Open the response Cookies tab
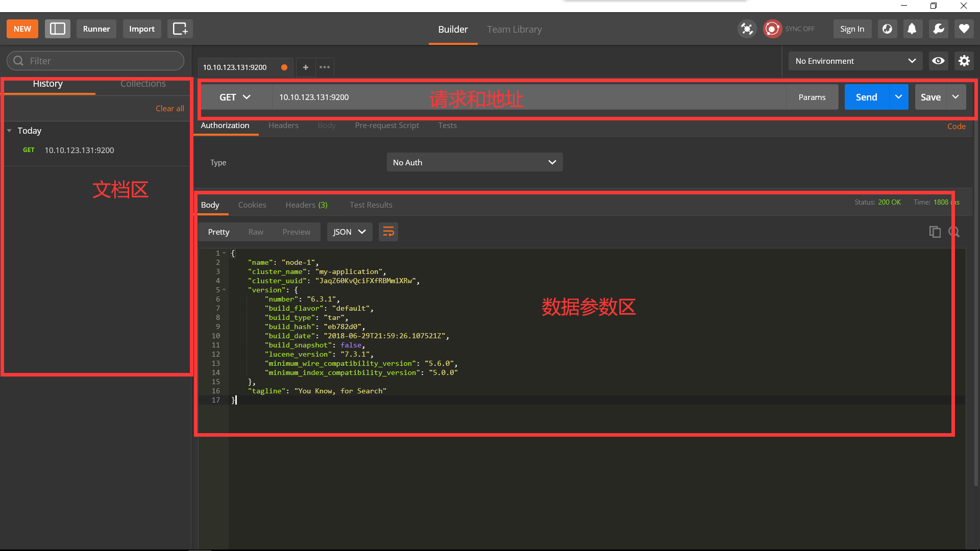The image size is (980, 551). tap(252, 205)
